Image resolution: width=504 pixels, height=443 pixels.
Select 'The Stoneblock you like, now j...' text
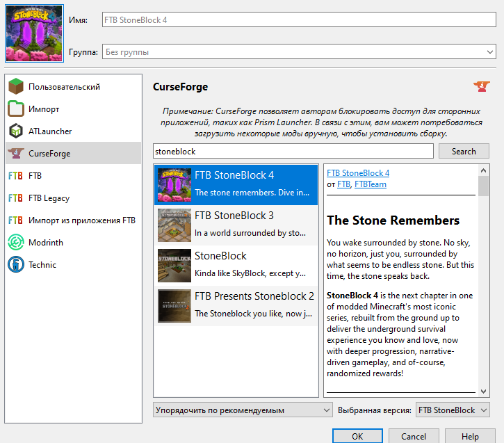pyautogui.click(x=253, y=314)
